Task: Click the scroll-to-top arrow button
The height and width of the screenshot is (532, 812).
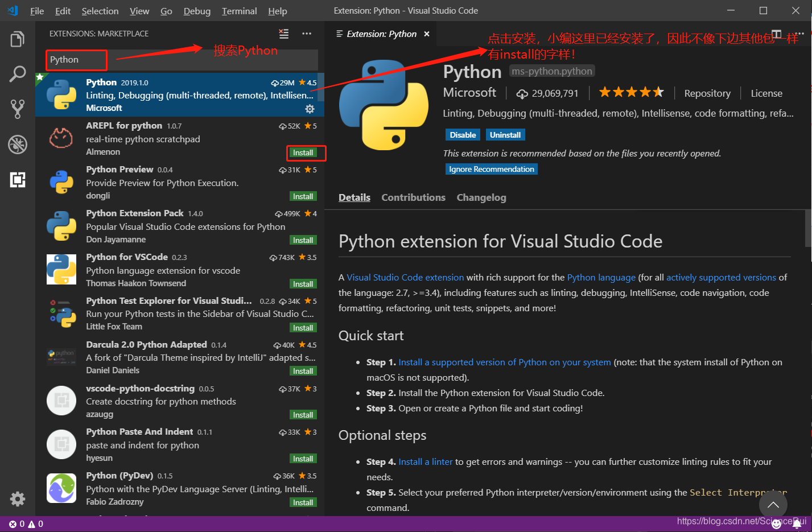Action: coord(773,505)
